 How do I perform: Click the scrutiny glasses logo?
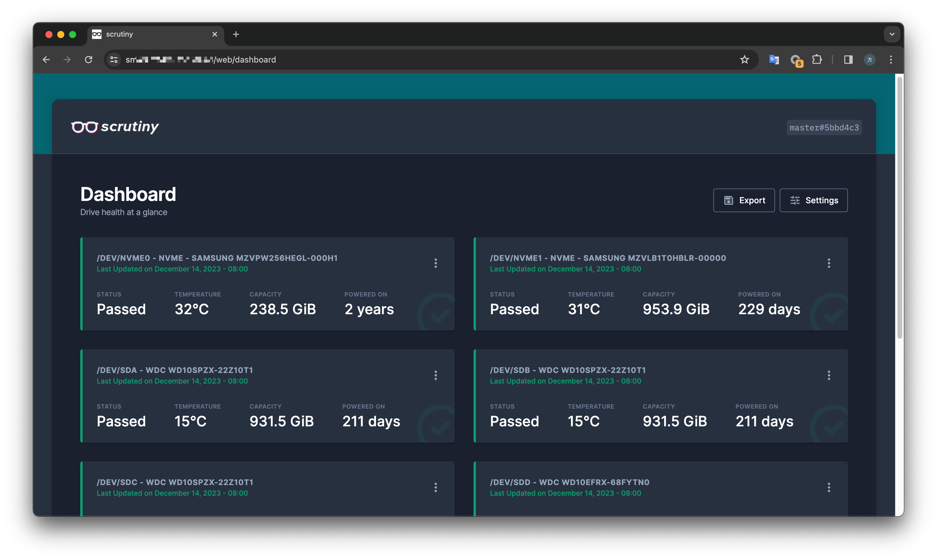pyautogui.click(x=115, y=127)
